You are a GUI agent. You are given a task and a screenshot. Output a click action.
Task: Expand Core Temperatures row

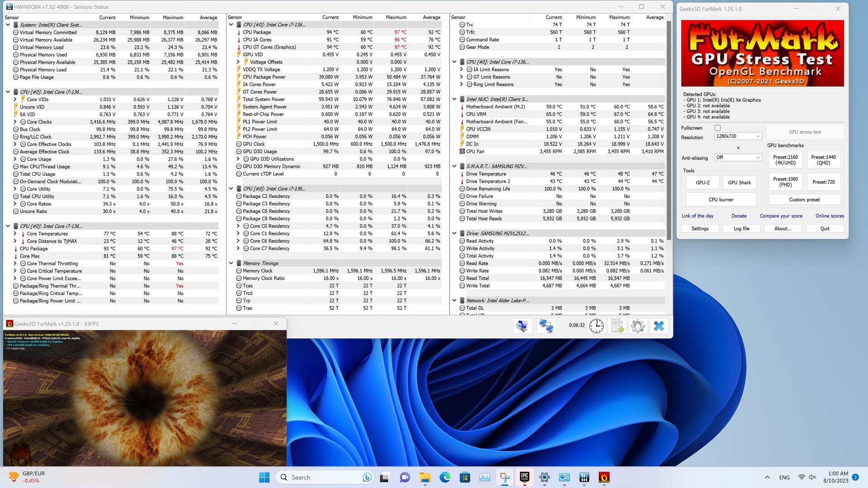[x=15, y=234]
